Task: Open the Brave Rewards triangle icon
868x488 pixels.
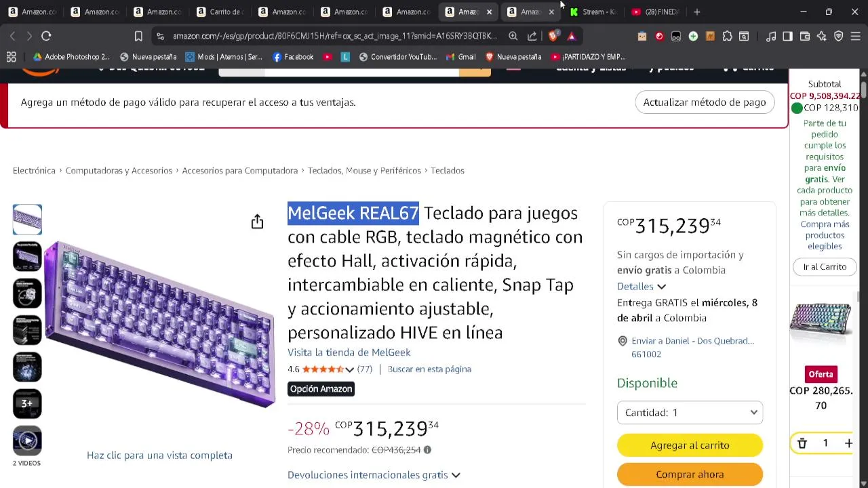Action: [572, 36]
